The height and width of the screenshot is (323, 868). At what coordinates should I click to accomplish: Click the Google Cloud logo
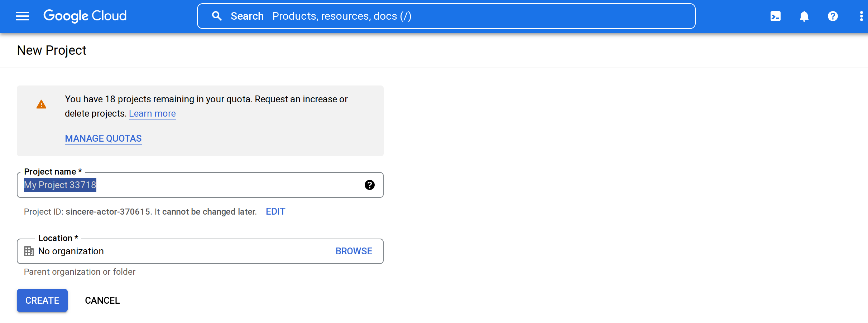[x=85, y=16]
